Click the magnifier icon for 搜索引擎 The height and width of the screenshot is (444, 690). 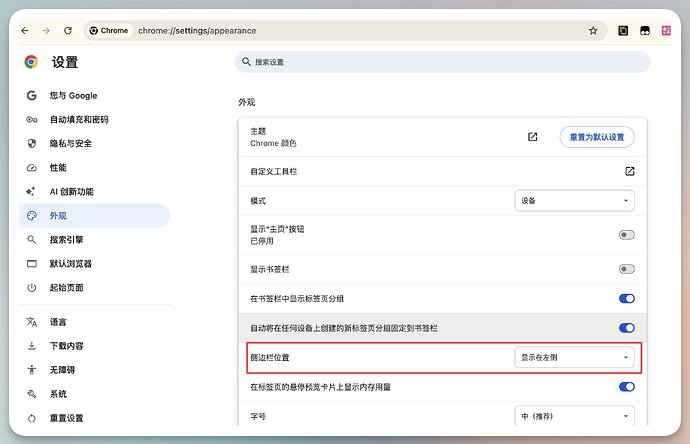click(x=32, y=240)
